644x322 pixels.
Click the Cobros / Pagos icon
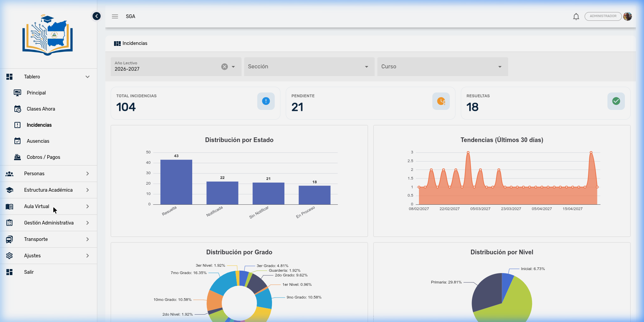tap(17, 157)
